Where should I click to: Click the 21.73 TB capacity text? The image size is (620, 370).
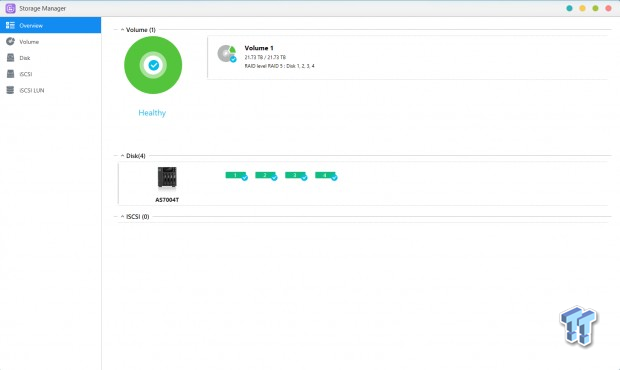[x=265, y=57]
